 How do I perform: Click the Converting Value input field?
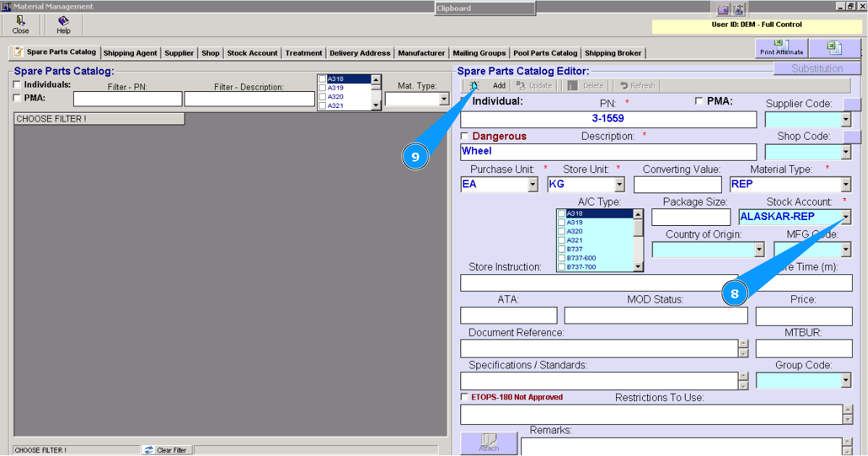(678, 185)
